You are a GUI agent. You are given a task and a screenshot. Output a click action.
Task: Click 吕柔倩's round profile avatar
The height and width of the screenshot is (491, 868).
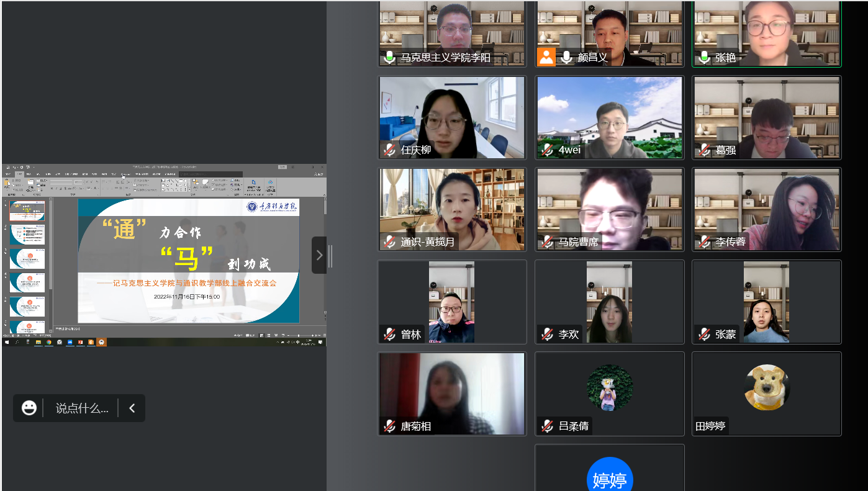[609, 387]
